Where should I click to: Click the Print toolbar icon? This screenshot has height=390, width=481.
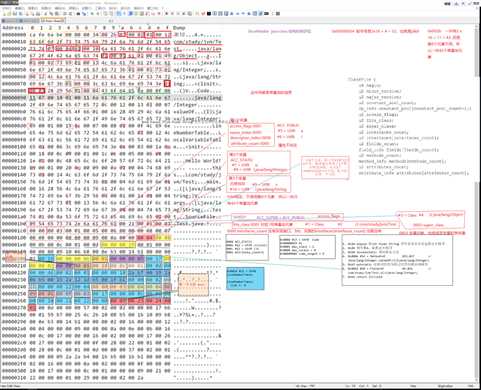[x=38, y=14]
